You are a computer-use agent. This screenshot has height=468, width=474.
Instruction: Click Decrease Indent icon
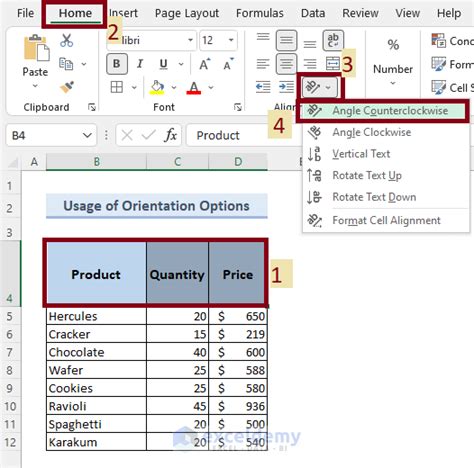pyautogui.click(x=263, y=87)
